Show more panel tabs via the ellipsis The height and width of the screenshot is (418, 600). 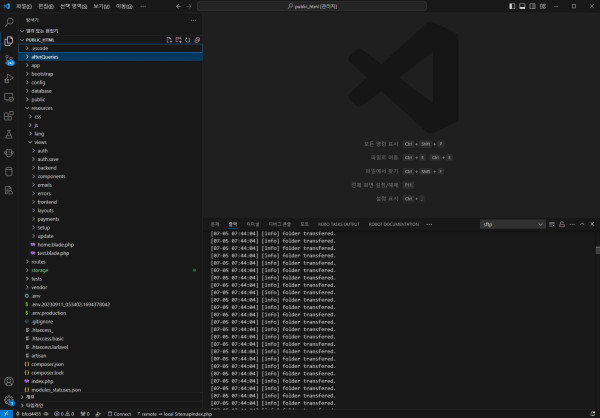click(x=429, y=224)
